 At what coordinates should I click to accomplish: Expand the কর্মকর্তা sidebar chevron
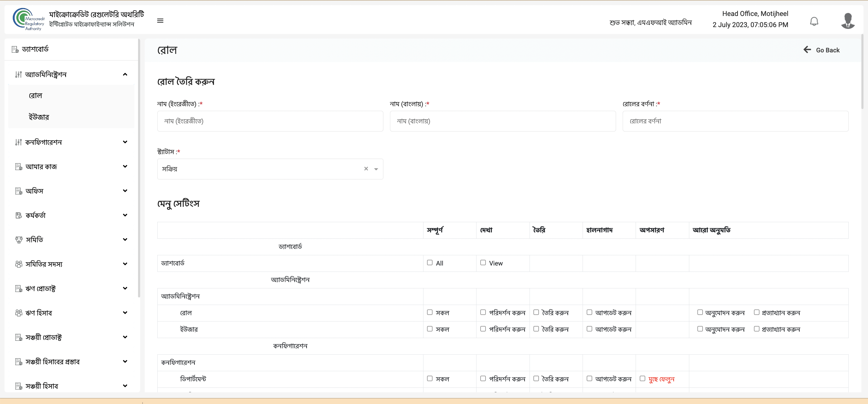coord(125,215)
